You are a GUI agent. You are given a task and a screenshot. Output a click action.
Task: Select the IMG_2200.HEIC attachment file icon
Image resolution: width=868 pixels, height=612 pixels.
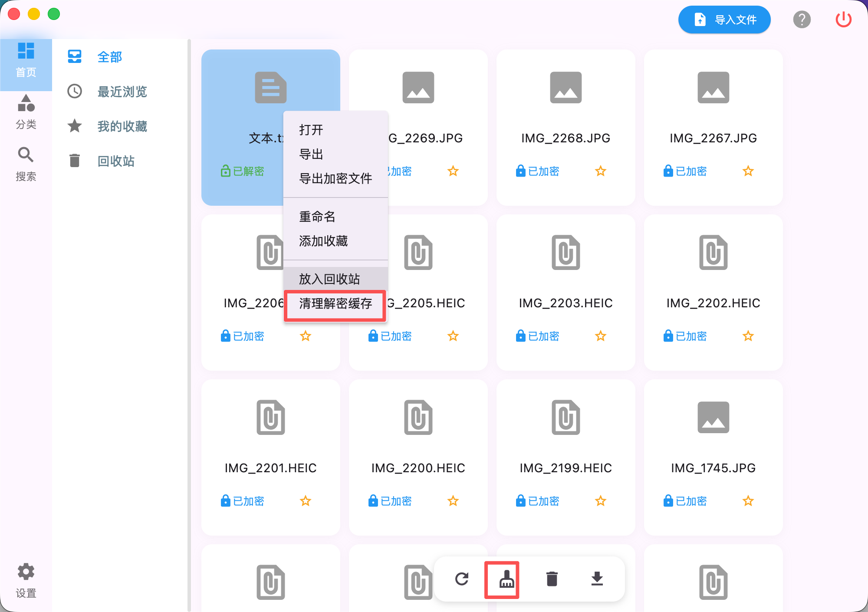[418, 418]
